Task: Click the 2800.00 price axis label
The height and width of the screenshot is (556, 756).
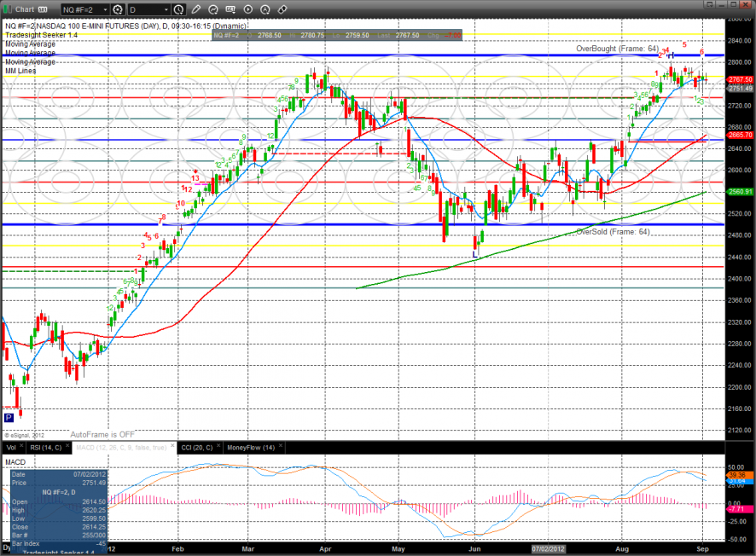Action: point(740,62)
